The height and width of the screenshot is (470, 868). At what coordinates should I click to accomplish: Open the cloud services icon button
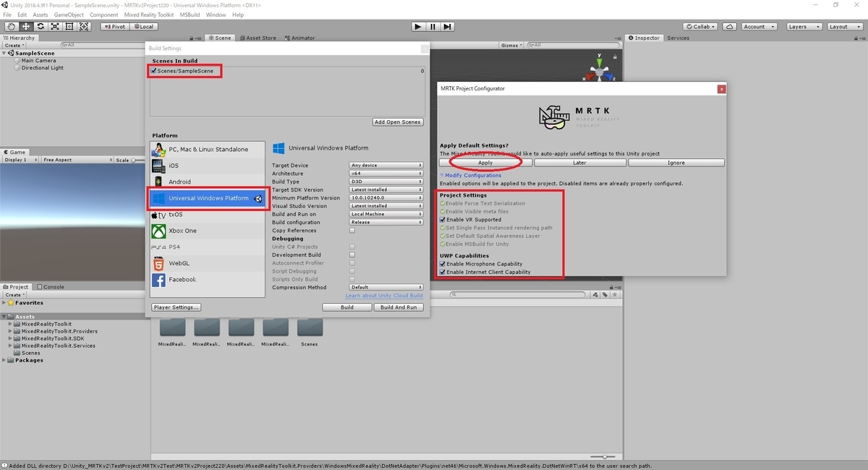[729, 27]
